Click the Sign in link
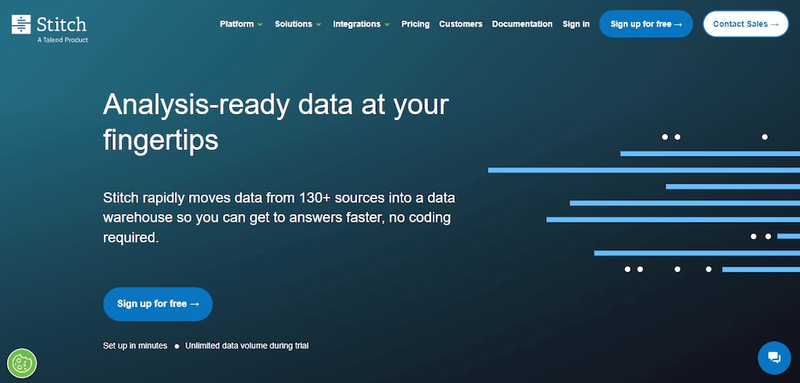This screenshot has width=800, height=383. 576,24
